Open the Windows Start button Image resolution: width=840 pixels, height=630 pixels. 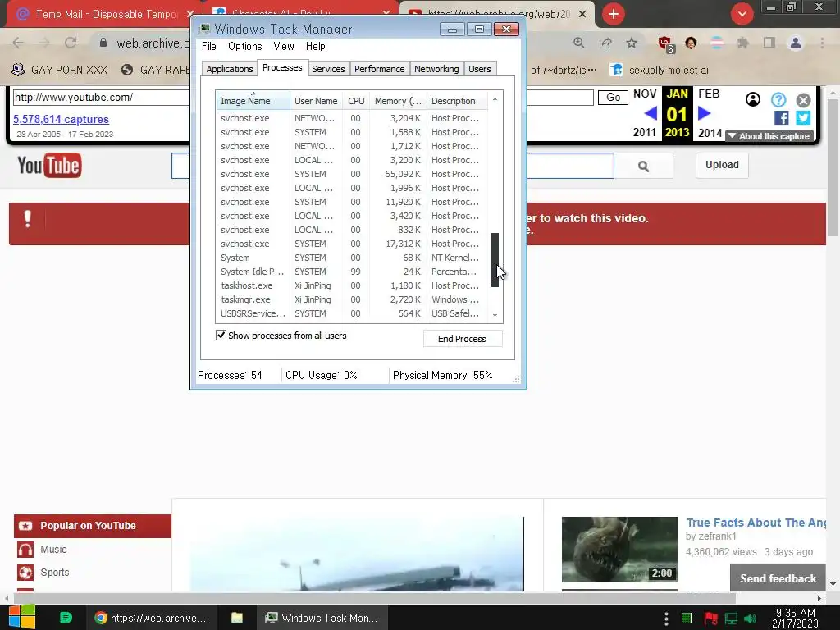coord(21,618)
